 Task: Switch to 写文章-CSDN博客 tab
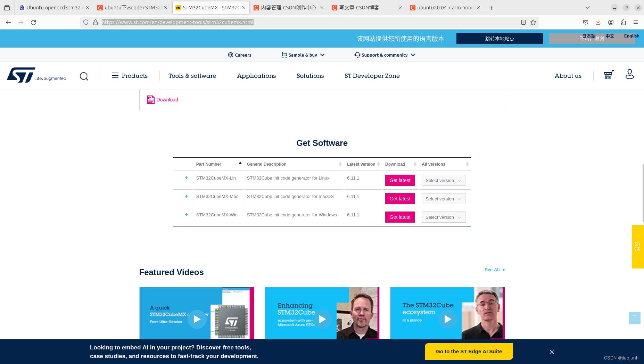[367, 8]
